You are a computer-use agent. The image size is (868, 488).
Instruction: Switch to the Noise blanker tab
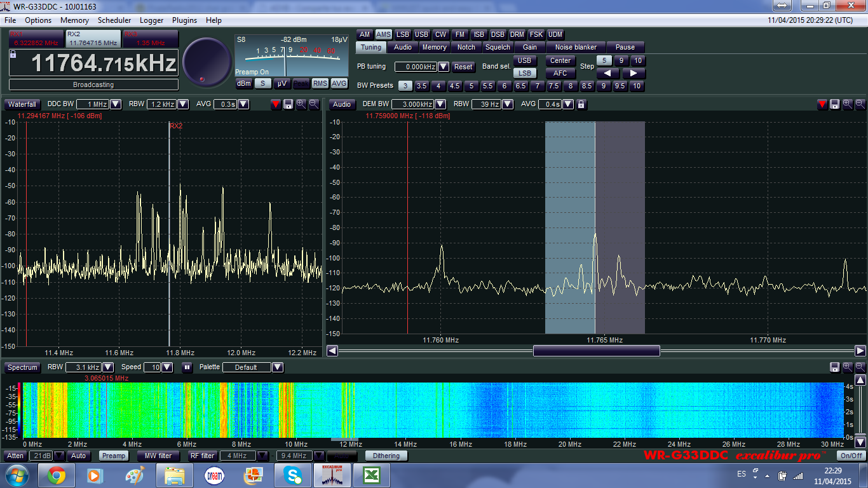point(576,47)
